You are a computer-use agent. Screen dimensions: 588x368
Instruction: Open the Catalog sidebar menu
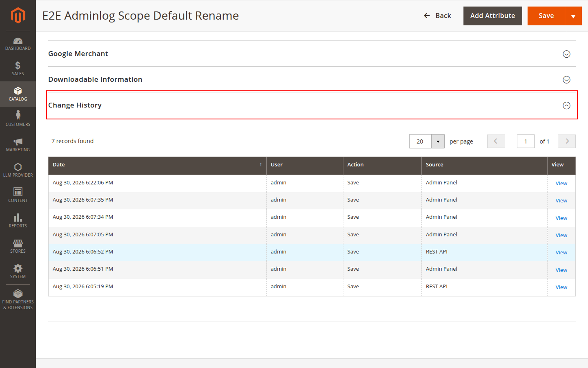pos(18,94)
